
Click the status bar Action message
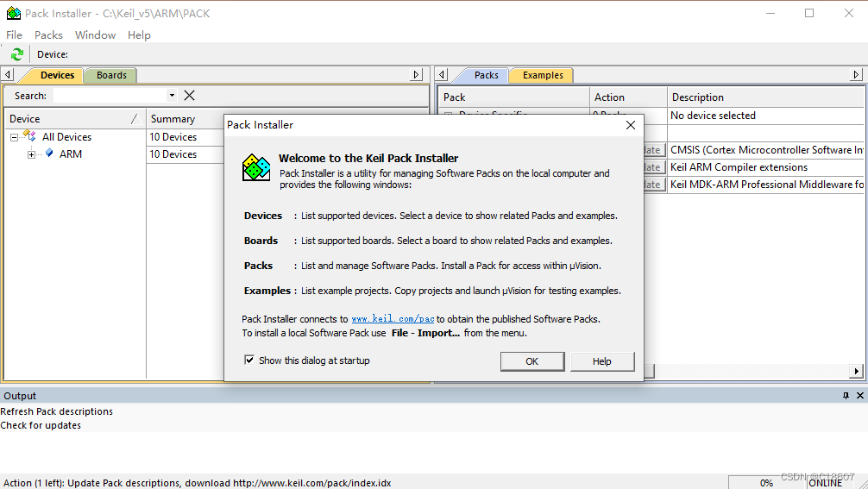(x=197, y=483)
